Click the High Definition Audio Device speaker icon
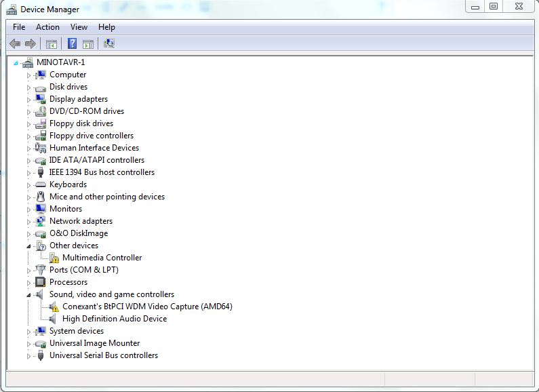The height and width of the screenshot is (392, 539). [53, 319]
